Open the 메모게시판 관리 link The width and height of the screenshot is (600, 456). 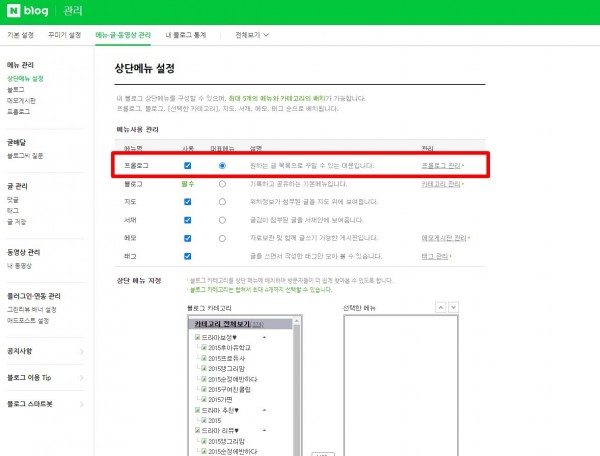443,239
